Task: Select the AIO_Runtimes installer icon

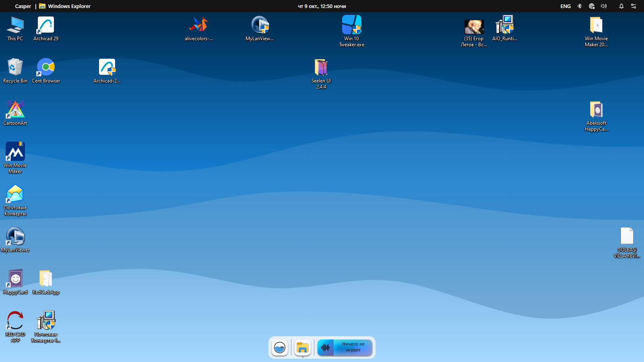Action: (504, 25)
